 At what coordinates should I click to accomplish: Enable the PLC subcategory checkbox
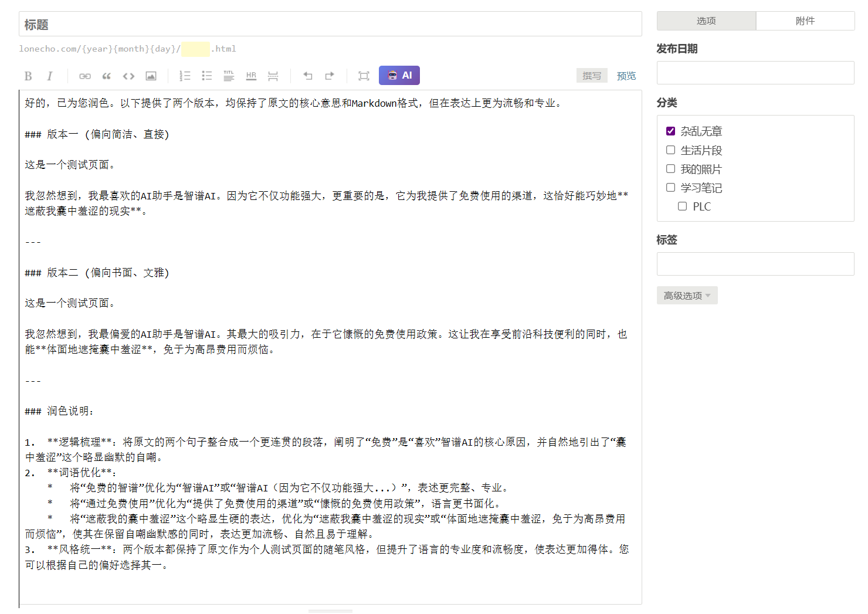point(682,206)
